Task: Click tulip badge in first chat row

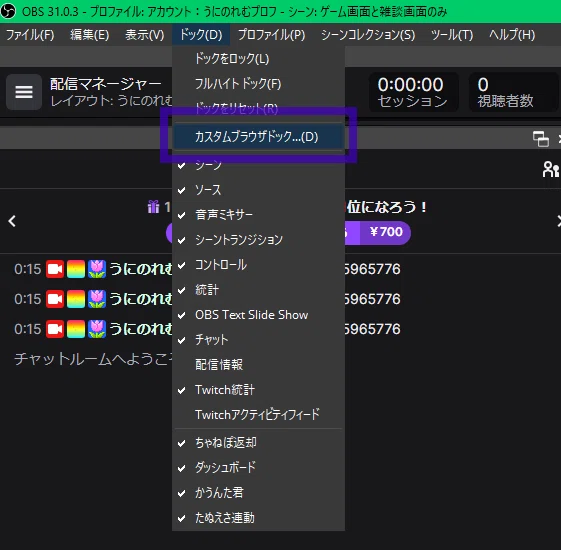Action: click(97, 269)
